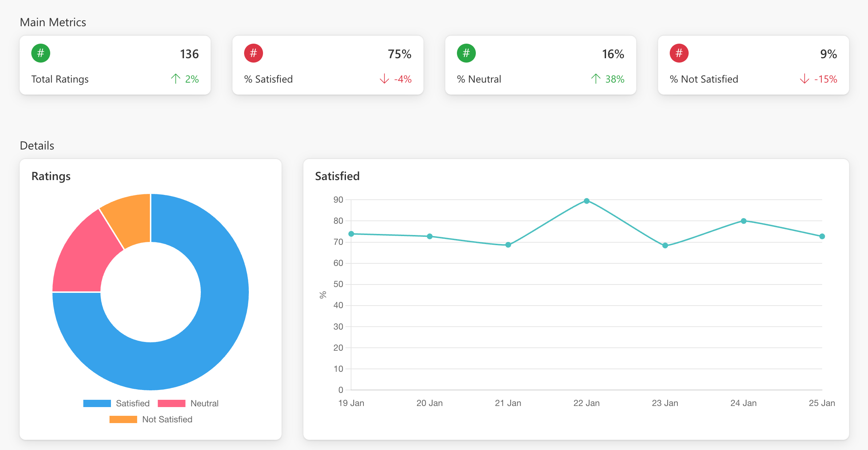Toggle the Neutral legend entry
The height and width of the screenshot is (450, 868).
coord(204,403)
